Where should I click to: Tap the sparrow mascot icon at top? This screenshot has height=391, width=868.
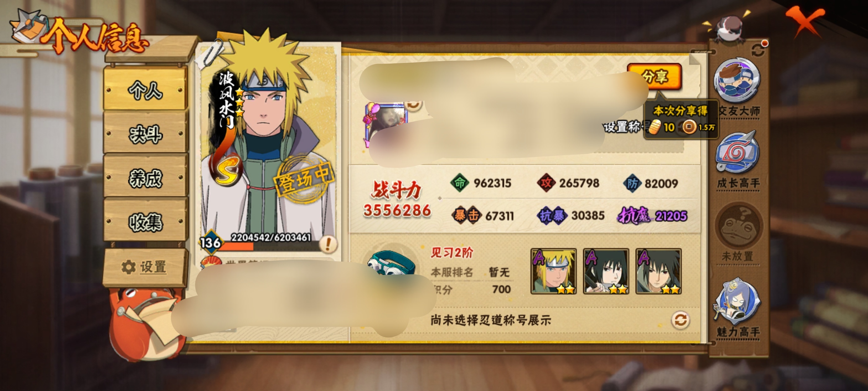730,28
